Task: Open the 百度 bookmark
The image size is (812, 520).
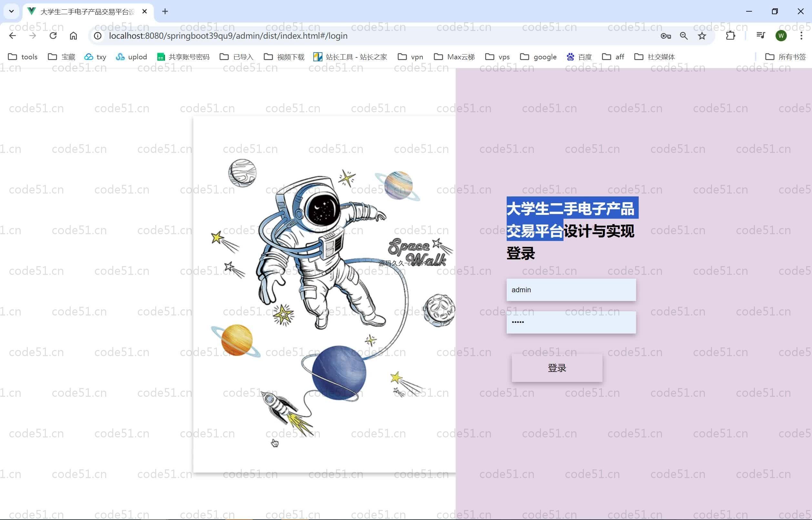Action: [579, 57]
